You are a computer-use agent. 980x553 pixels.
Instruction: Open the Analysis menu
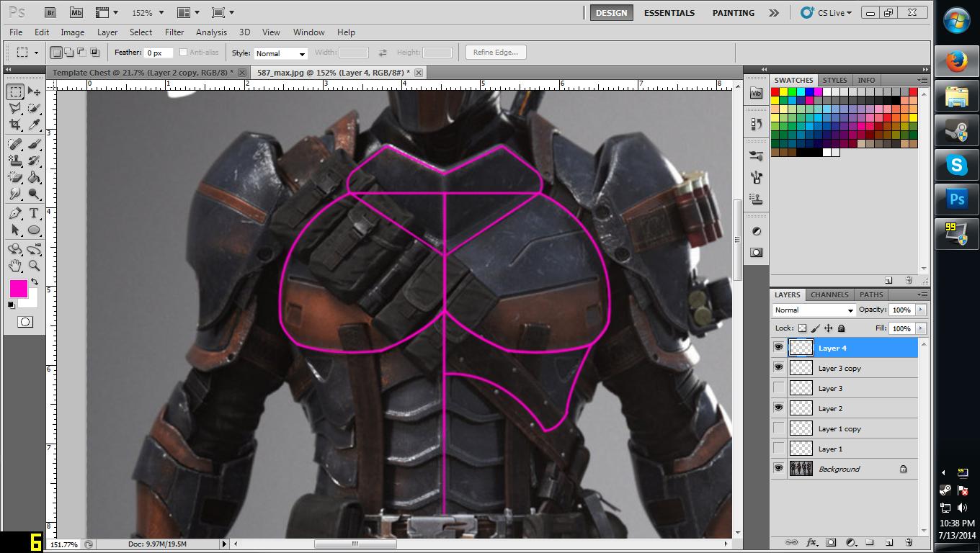(211, 32)
